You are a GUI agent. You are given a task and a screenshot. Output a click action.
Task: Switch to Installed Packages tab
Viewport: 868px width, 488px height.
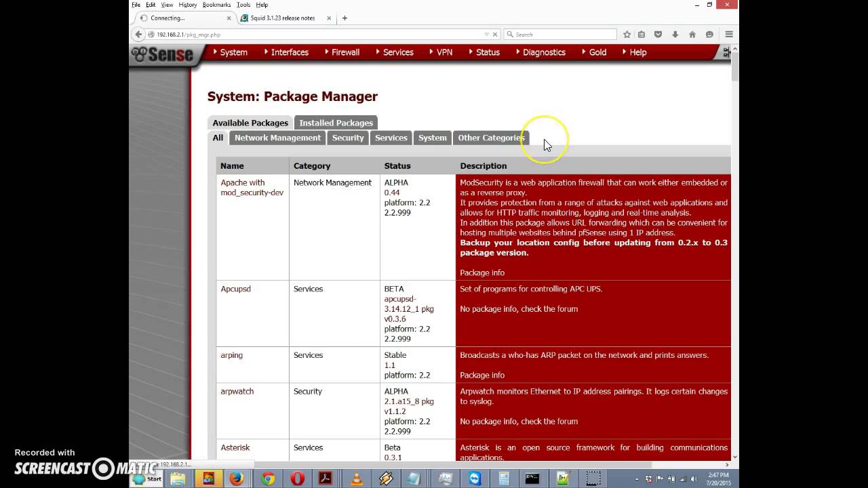[x=336, y=123]
